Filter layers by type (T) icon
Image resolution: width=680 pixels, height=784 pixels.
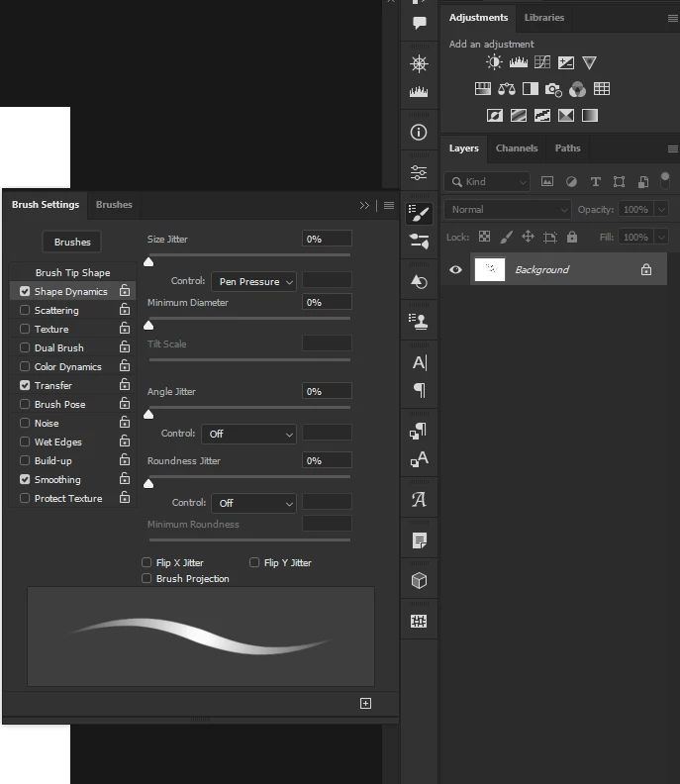click(595, 182)
